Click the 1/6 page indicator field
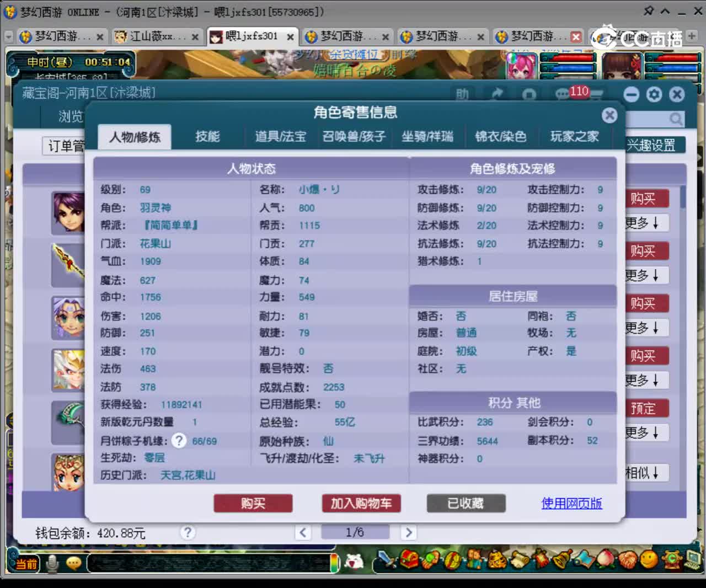The width and height of the screenshot is (706, 588). click(355, 532)
